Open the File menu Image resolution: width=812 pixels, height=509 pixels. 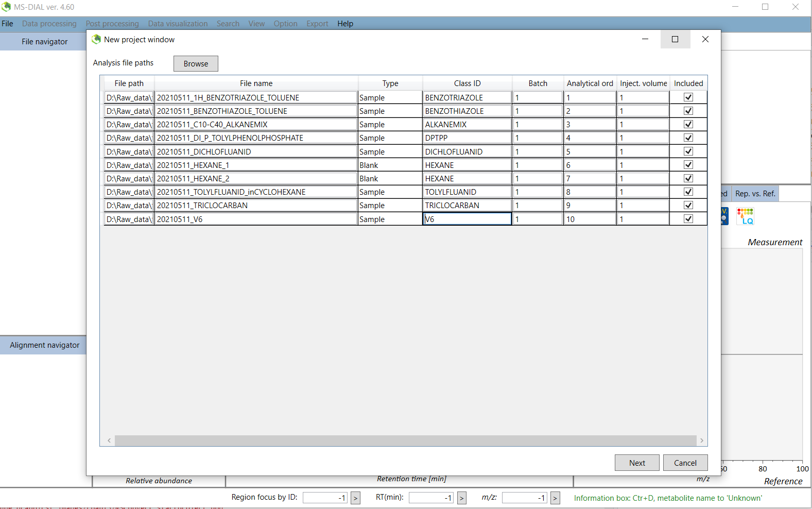(x=7, y=24)
